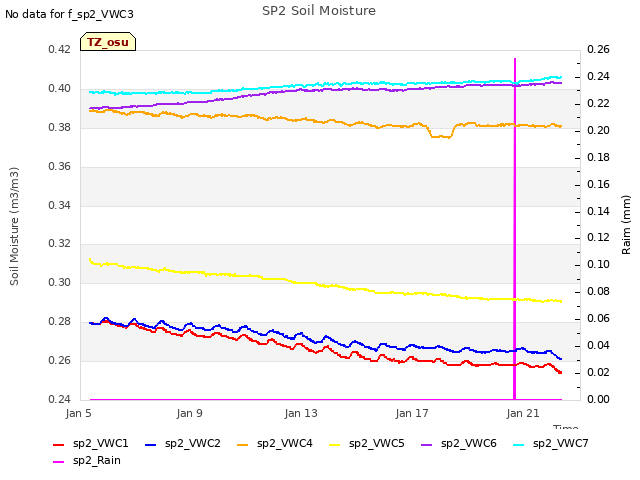Click the SP2 Soil Moisture chart title
Image resolution: width=640 pixels, height=480 pixels.
tap(319, 11)
